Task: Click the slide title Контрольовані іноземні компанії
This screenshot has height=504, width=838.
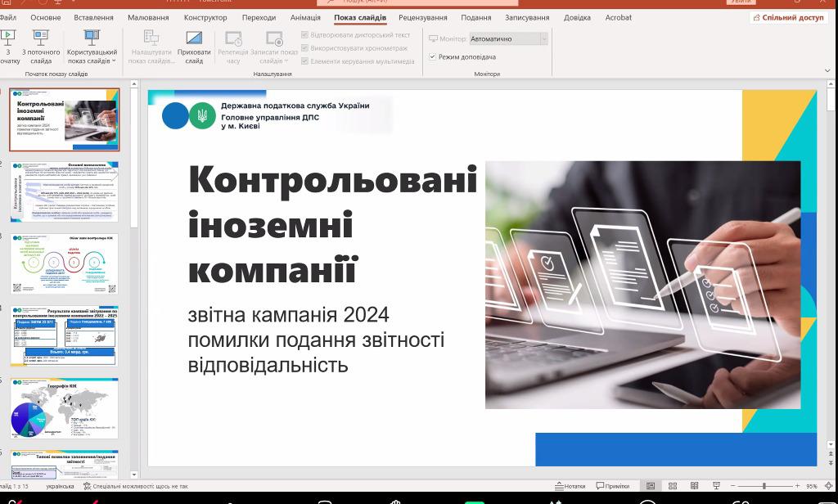Action: click(332, 224)
